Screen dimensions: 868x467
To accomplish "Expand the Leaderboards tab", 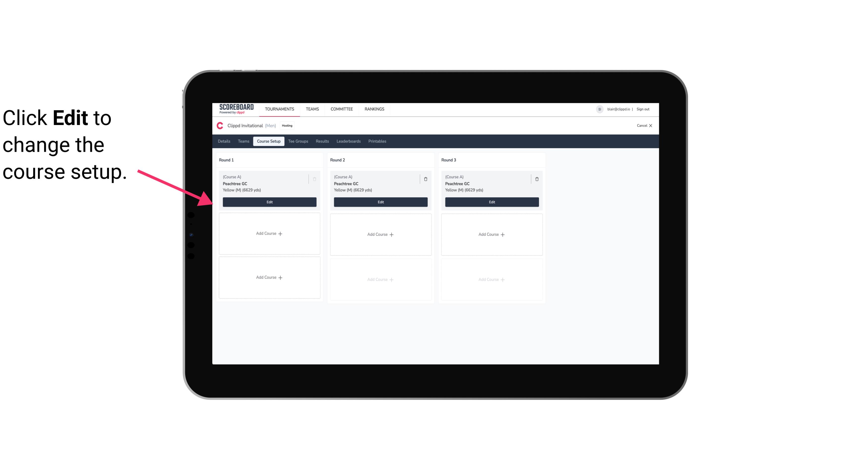I will pos(348,141).
